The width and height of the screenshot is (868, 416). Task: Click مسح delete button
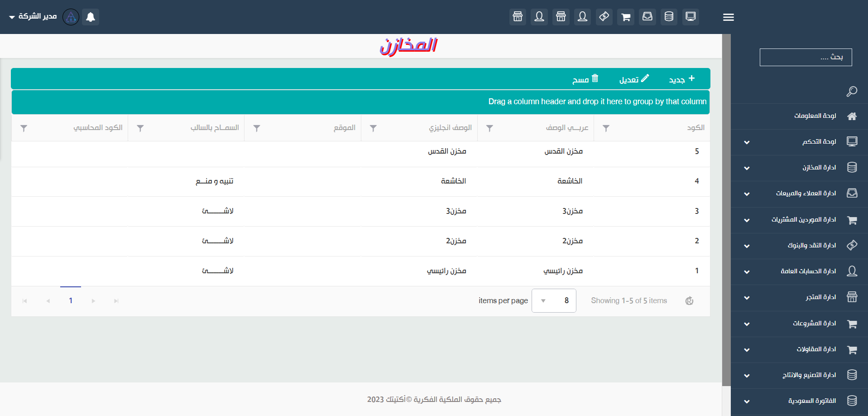click(x=585, y=79)
